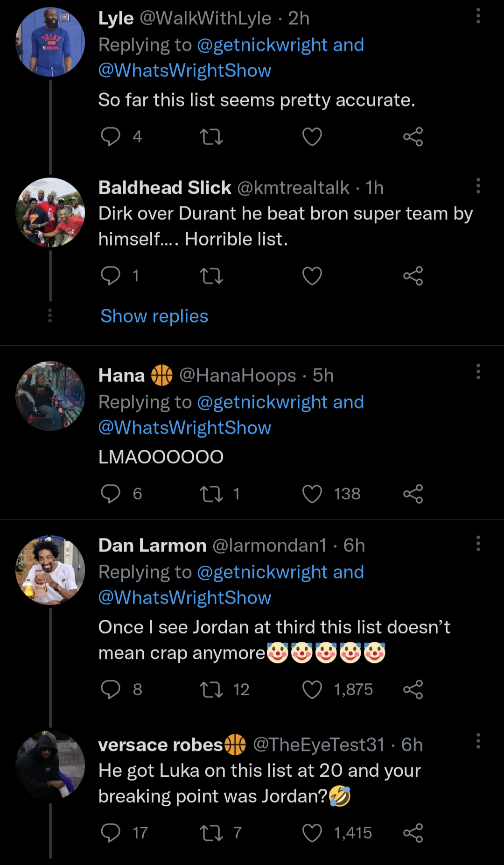Viewport: 504px width, 865px height.
Task: Expand hidden replies with Show replies
Action: pos(154,316)
